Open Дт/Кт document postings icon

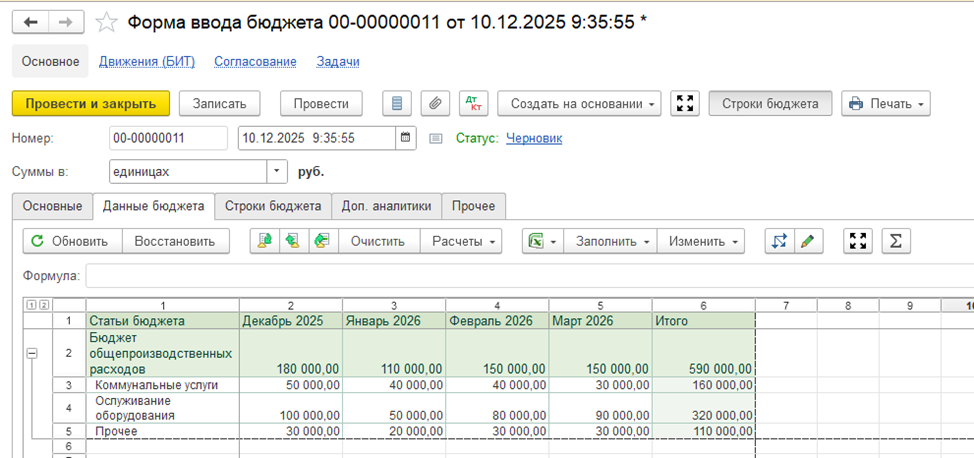472,104
